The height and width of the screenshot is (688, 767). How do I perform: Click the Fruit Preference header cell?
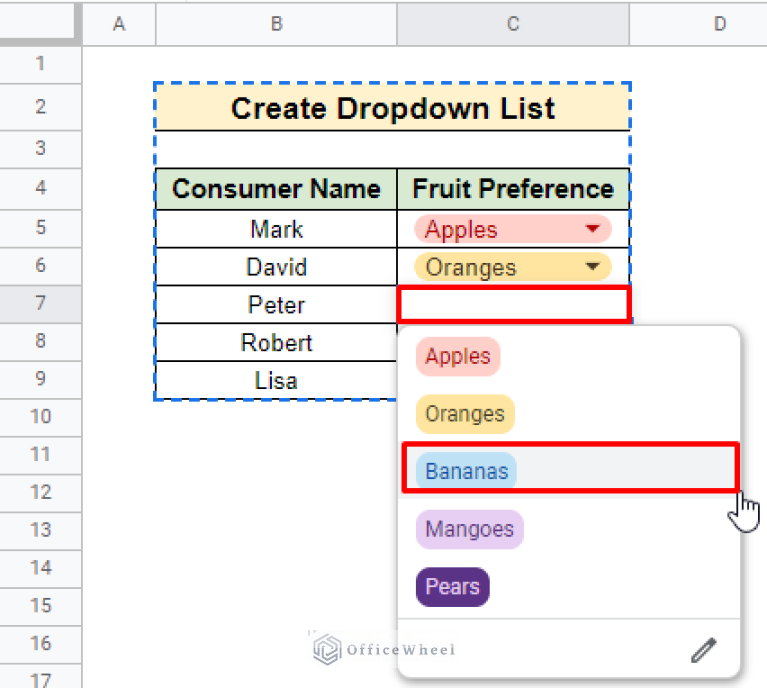click(x=513, y=189)
